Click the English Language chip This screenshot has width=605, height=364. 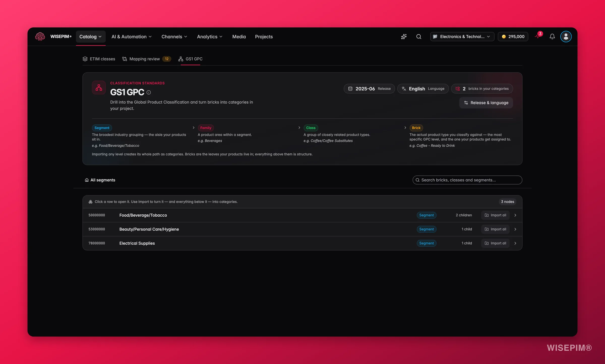pos(423,89)
